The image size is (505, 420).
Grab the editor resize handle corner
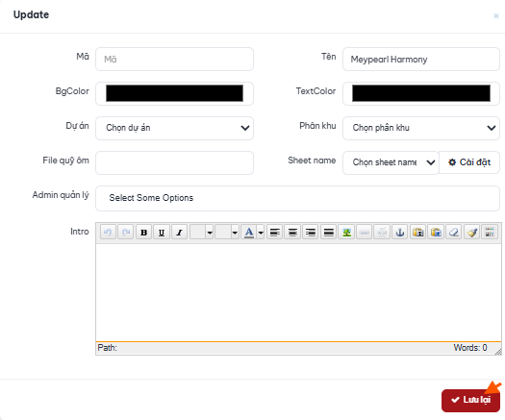tap(498, 352)
